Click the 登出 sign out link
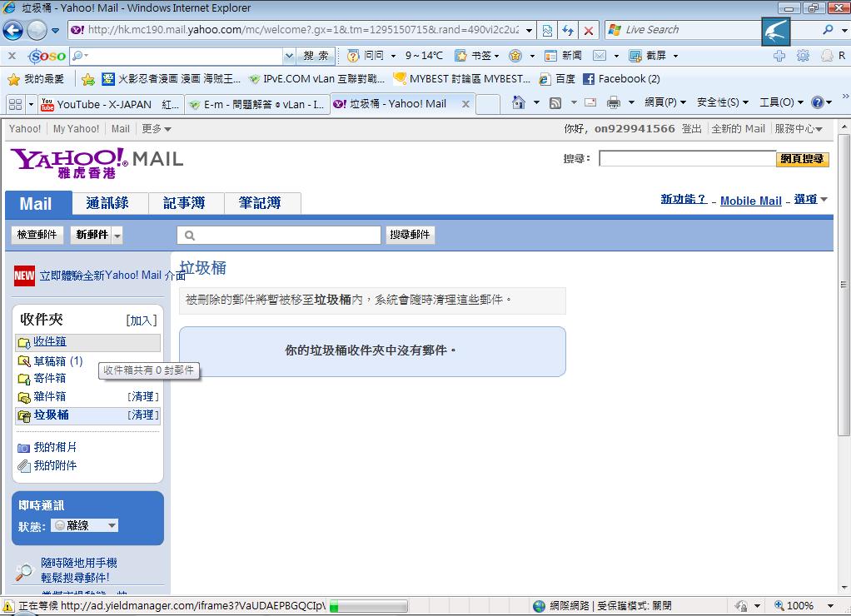Screen dimensions: 851x616 [691, 129]
